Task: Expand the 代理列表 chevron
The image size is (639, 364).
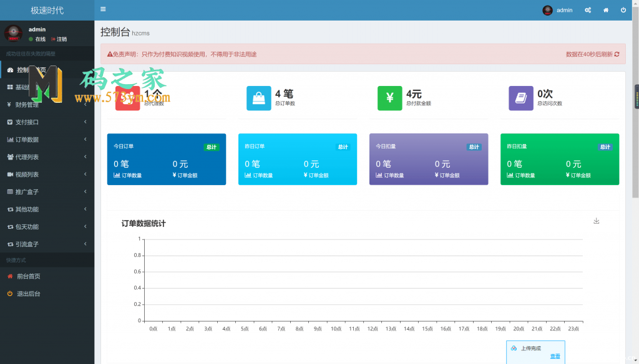Action: [x=85, y=156]
